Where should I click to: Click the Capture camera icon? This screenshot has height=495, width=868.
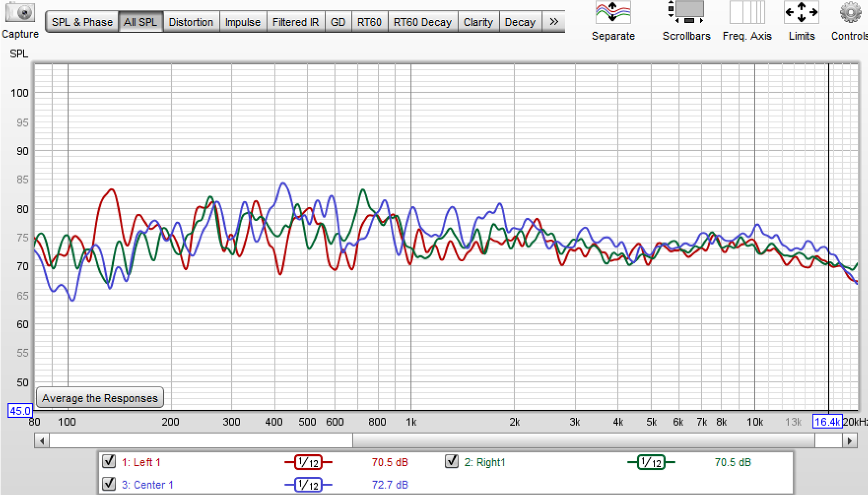pos(20,13)
